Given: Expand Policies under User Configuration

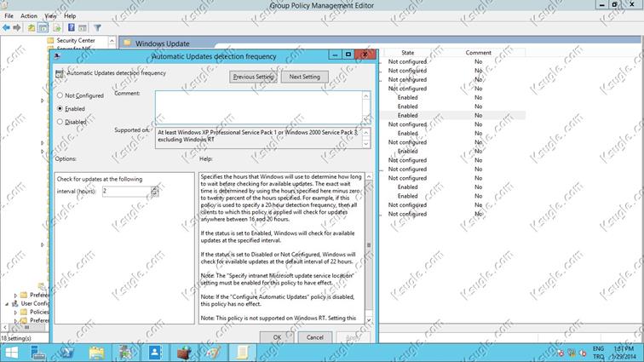Looking at the screenshot, I should (15, 312).
